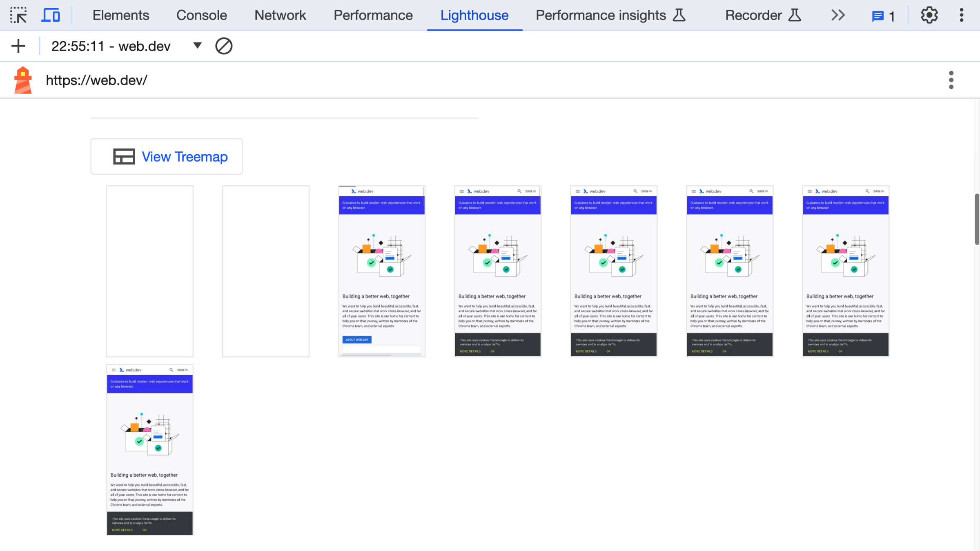Click the Lighthouse logo icon
This screenshot has width=980, height=551.
23,80
